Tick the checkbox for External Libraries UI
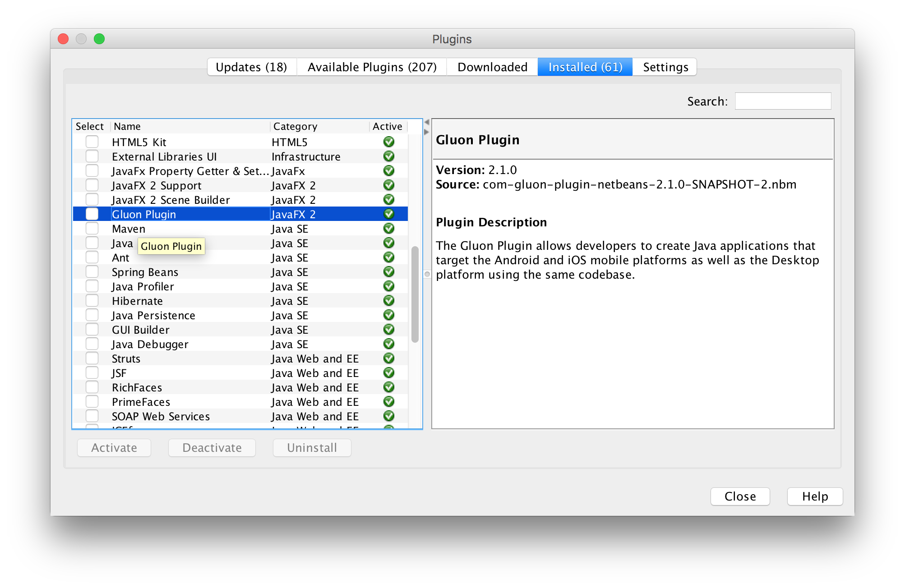The image size is (905, 588). [x=92, y=156]
